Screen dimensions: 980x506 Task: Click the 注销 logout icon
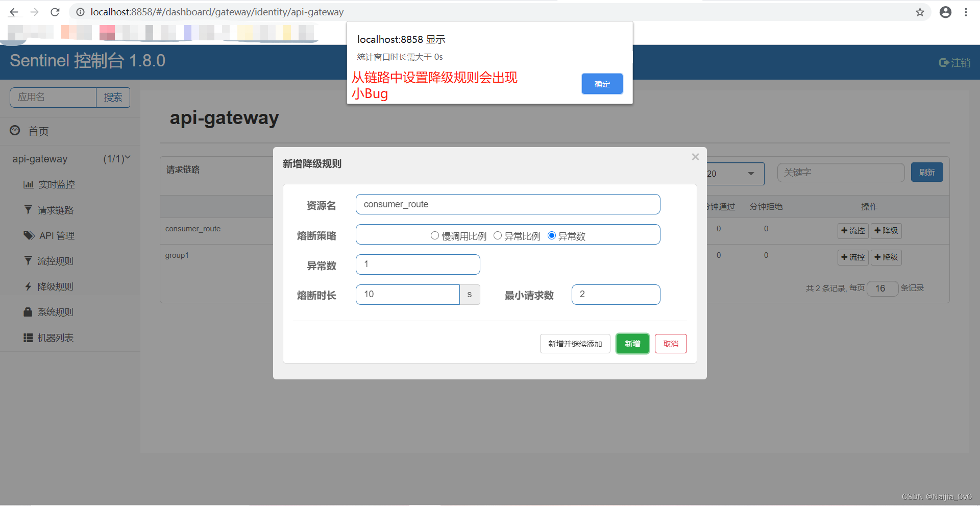tap(944, 62)
